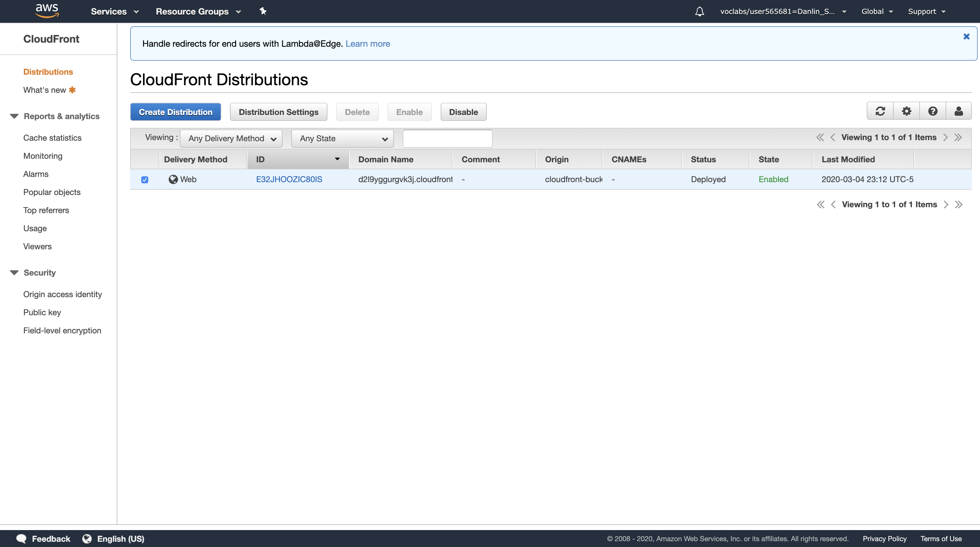Screen dimensions: 980x547
Task: Open the table settings gear icon
Action: click(x=906, y=112)
